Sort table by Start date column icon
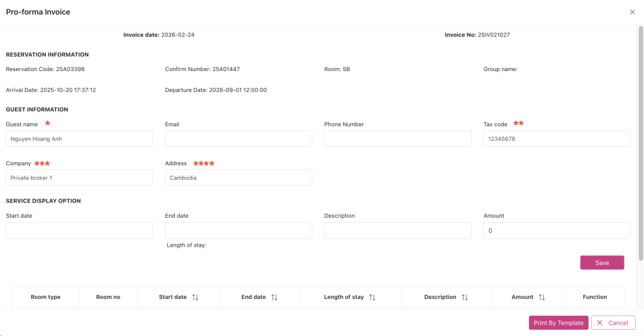The image size is (644, 336). [195, 297]
